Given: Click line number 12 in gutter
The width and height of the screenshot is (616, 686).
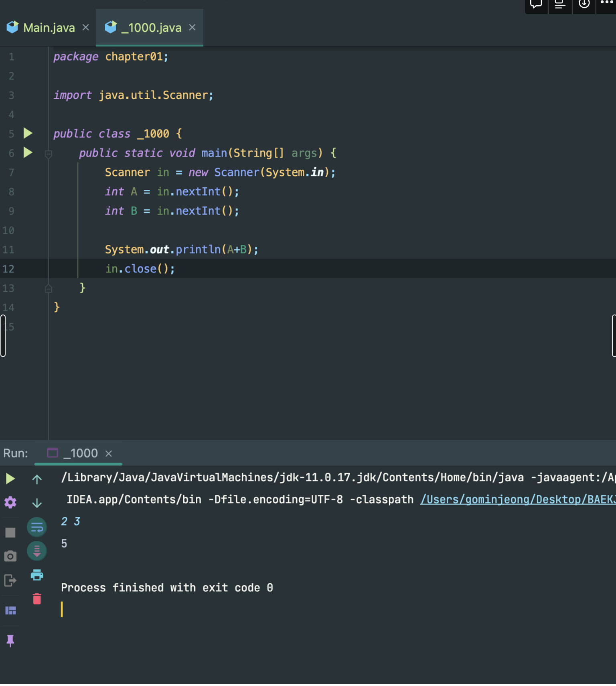Looking at the screenshot, I should point(8,269).
